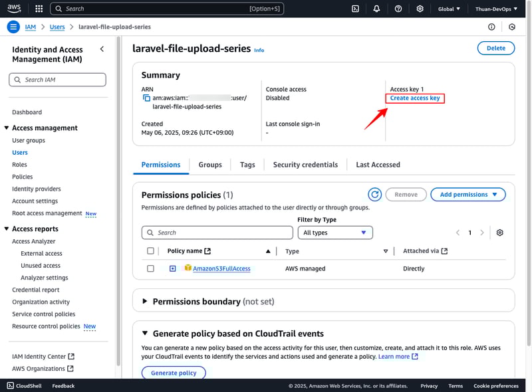Open the Filter by Type dropdown
Viewport: 532px width, 392px height.
(x=335, y=233)
